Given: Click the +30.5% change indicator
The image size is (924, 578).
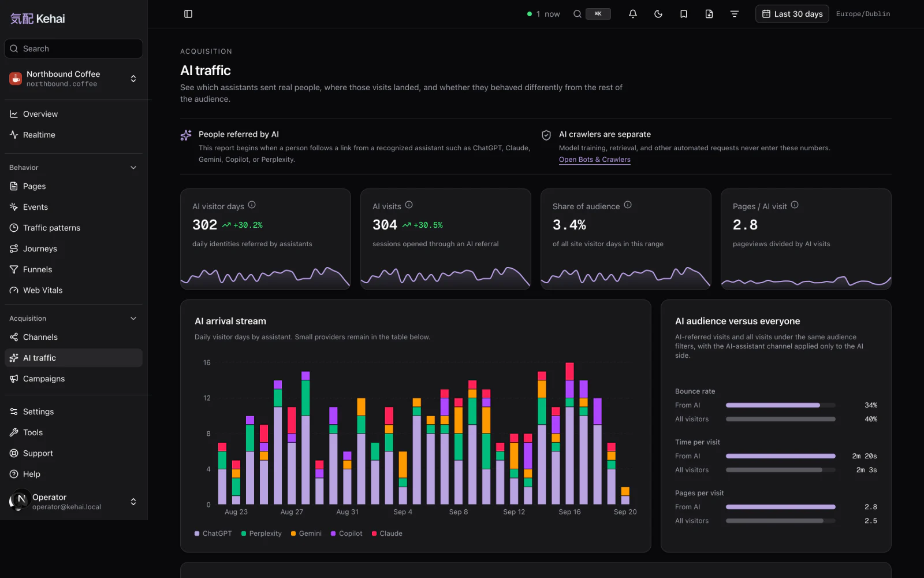Looking at the screenshot, I should click(x=423, y=225).
